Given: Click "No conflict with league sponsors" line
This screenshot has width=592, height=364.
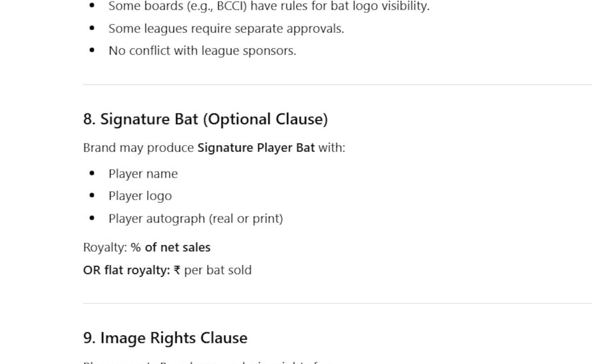Looking at the screenshot, I should pyautogui.click(x=202, y=51).
